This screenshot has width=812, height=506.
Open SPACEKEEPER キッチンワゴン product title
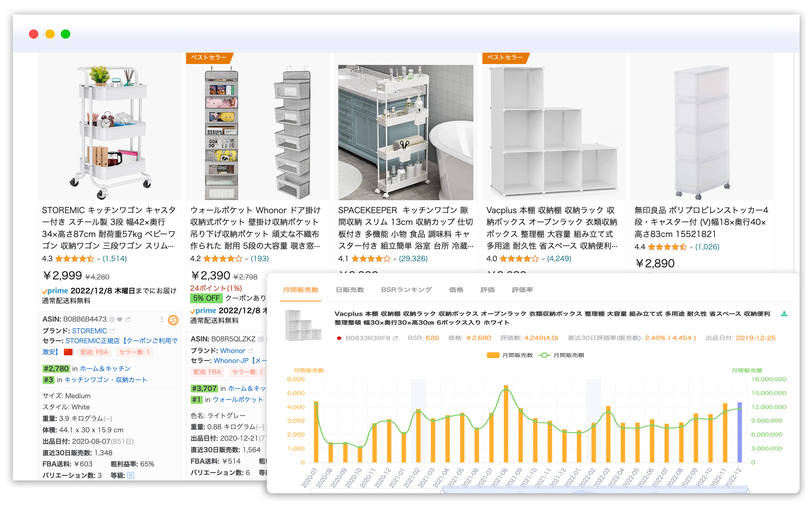(x=406, y=228)
